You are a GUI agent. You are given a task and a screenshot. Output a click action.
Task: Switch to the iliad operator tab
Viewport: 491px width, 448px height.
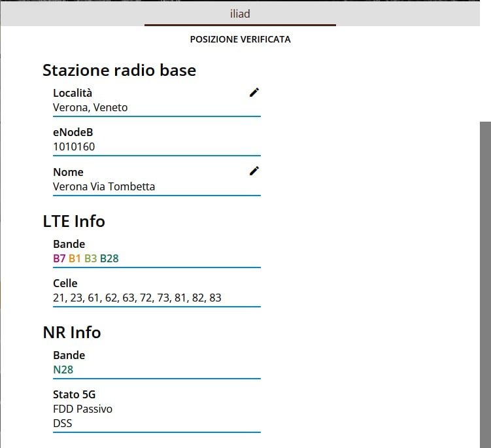[x=240, y=14]
